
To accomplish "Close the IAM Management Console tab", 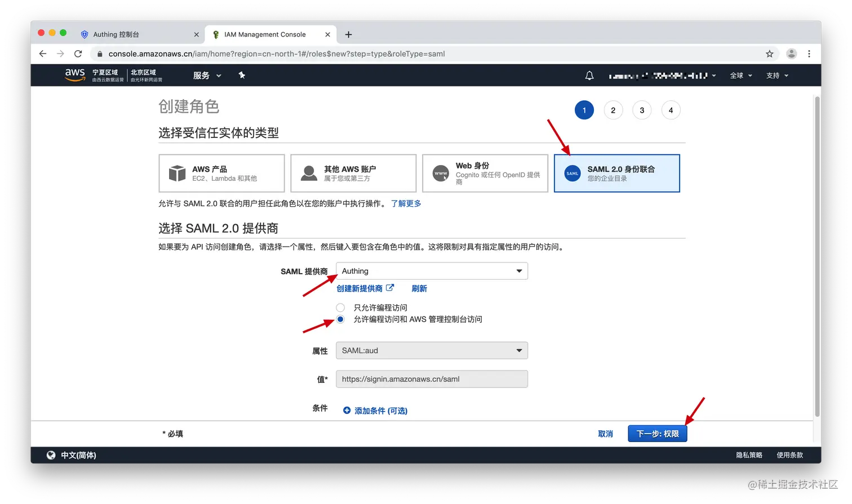I will click(327, 34).
